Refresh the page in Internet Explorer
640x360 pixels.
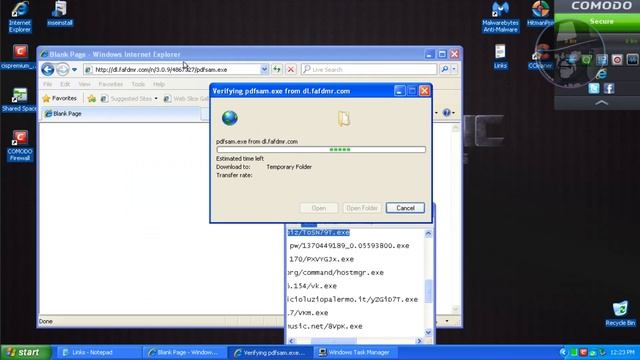pos(277,69)
